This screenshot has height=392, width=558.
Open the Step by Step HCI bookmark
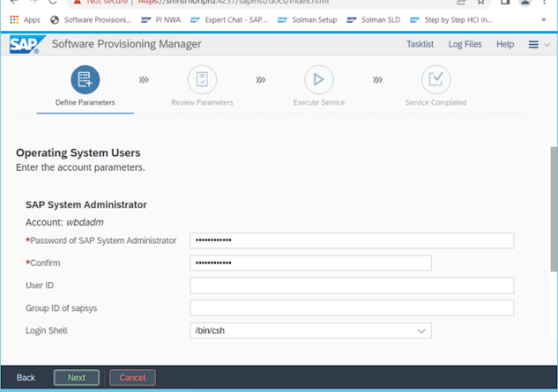tap(451, 20)
